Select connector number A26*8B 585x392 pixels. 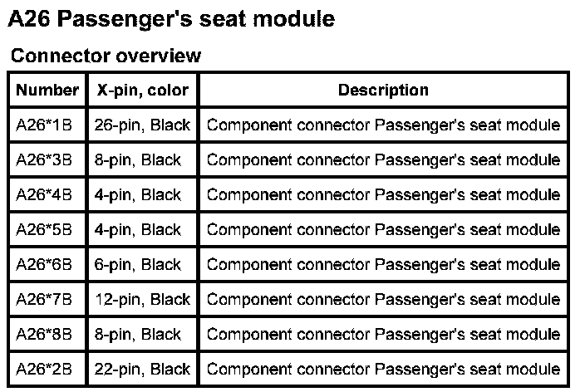(x=45, y=334)
